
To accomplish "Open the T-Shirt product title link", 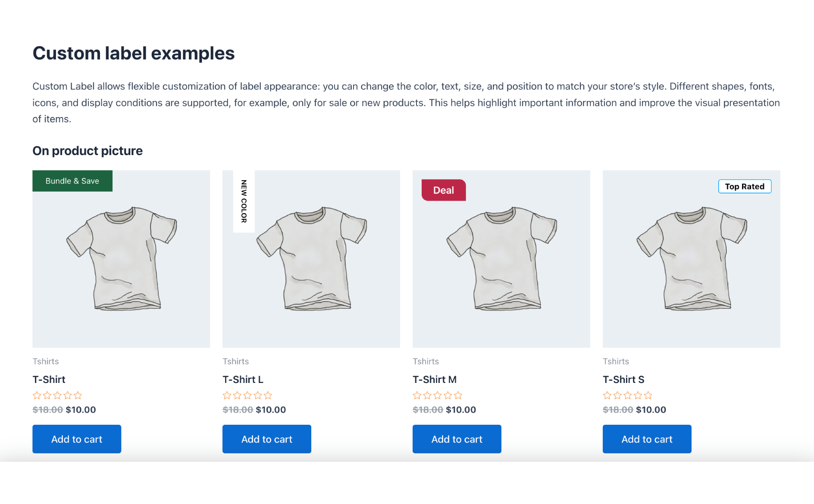I will (49, 380).
